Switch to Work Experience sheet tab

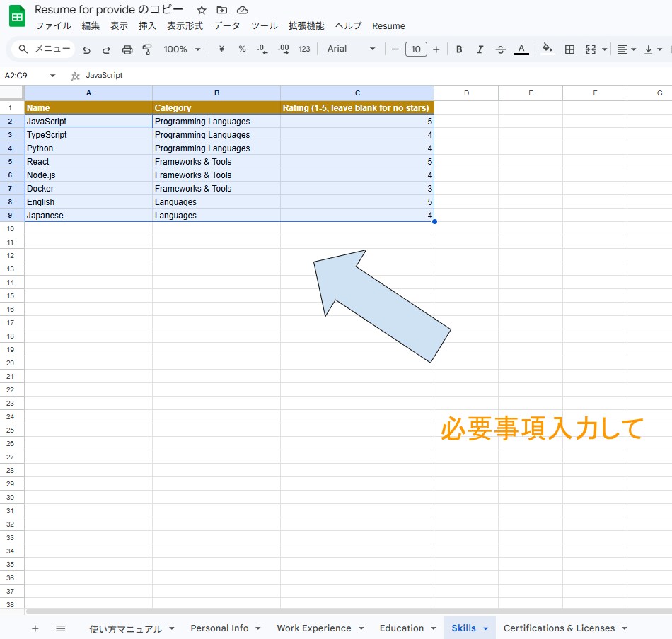(x=313, y=628)
